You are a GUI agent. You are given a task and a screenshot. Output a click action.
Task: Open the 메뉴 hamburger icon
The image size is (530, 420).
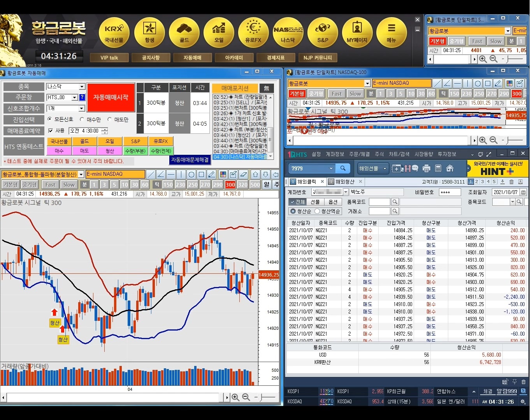[x=391, y=33]
